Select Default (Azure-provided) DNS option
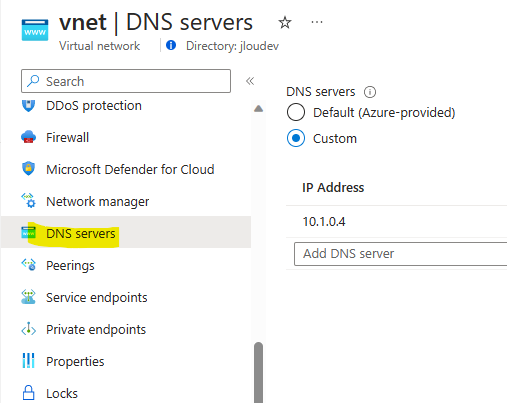This screenshot has height=403, width=507. tap(296, 112)
